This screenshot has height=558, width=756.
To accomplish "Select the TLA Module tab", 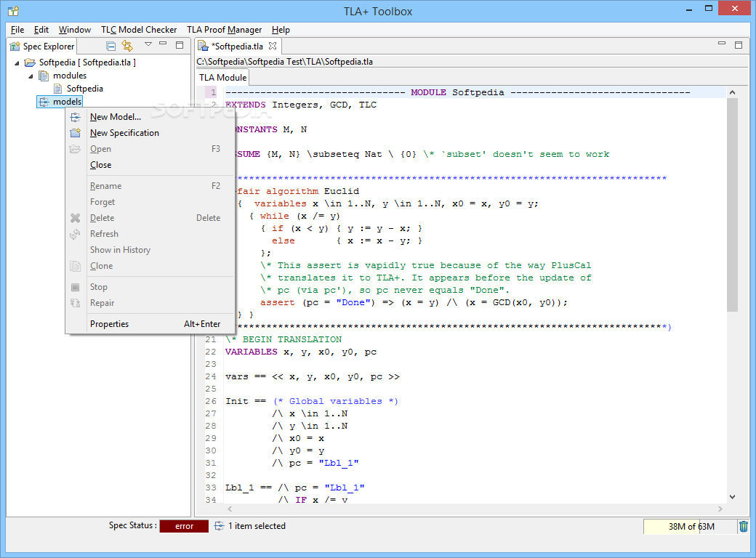I will [222, 78].
